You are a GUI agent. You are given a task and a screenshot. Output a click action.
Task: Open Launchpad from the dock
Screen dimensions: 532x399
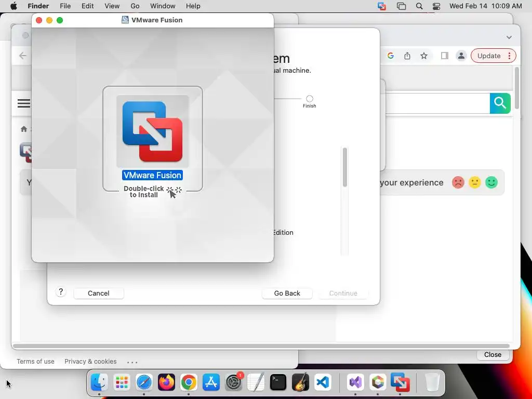pos(122,382)
